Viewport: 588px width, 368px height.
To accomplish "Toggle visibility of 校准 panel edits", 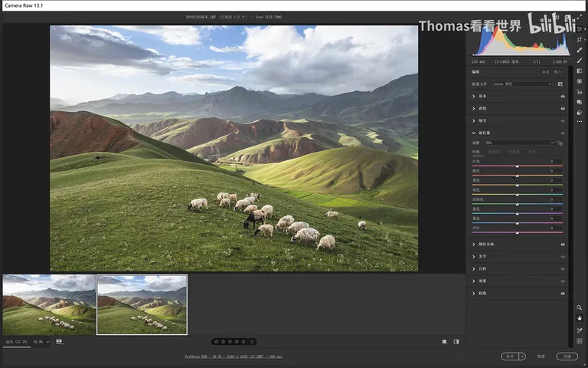I will (x=563, y=294).
